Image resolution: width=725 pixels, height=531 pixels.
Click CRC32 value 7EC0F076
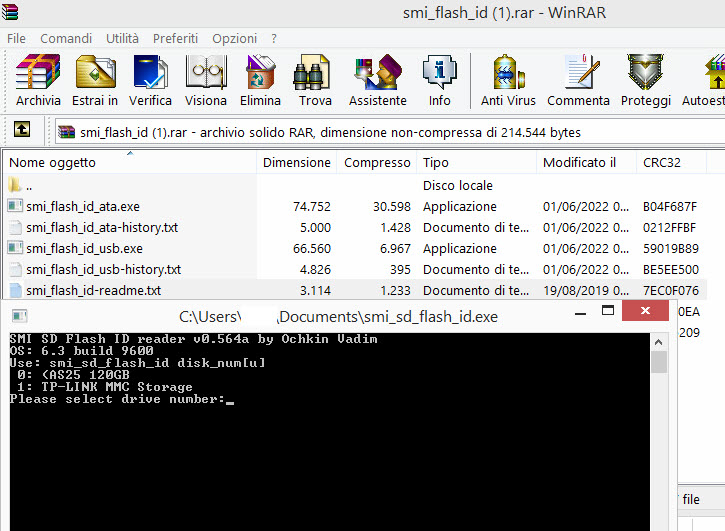[670, 290]
